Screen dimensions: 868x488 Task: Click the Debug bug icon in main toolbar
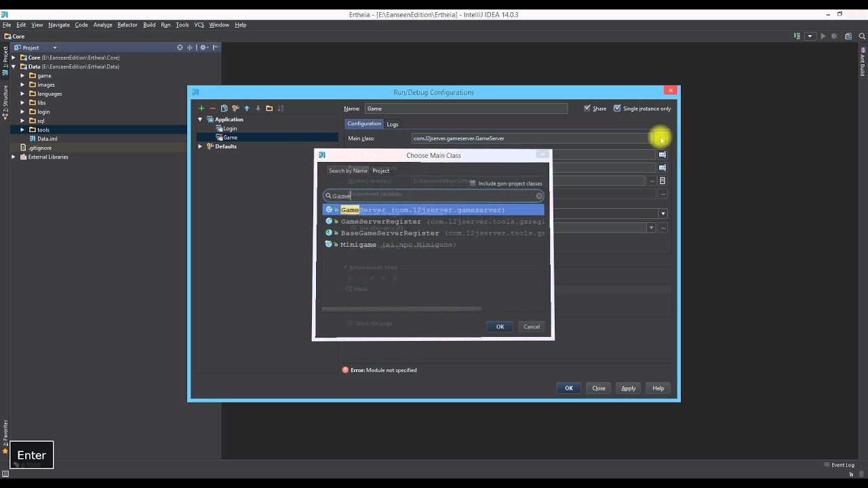coord(833,36)
